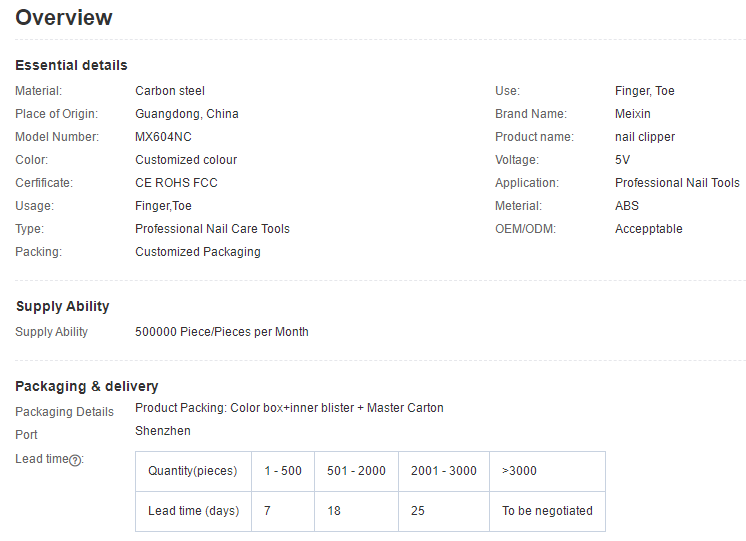The height and width of the screenshot is (541, 746).
Task: Click the Professional Nail Tools application value
Action: tap(677, 183)
